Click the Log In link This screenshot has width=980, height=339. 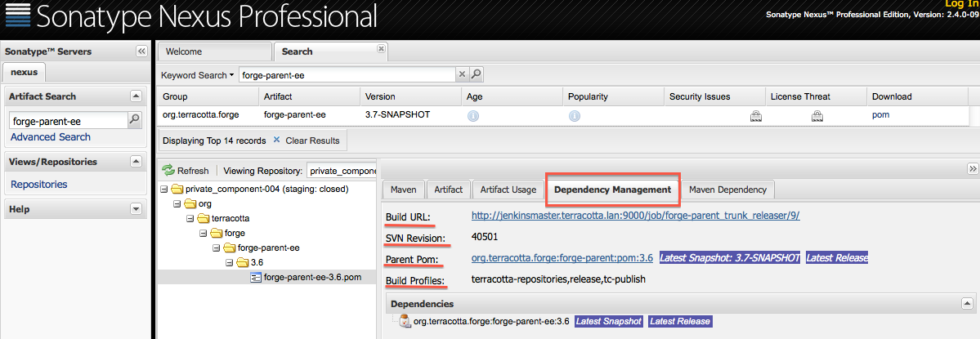[963, 4]
